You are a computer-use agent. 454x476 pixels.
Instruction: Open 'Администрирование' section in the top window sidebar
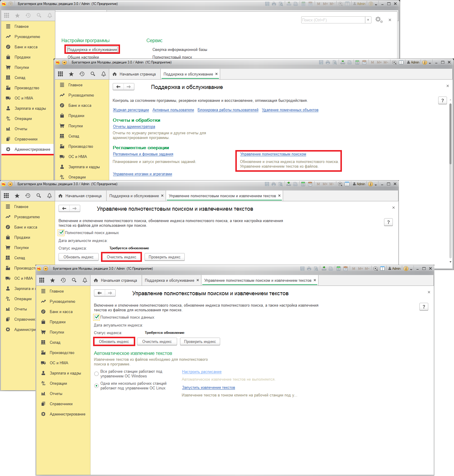(x=28, y=149)
